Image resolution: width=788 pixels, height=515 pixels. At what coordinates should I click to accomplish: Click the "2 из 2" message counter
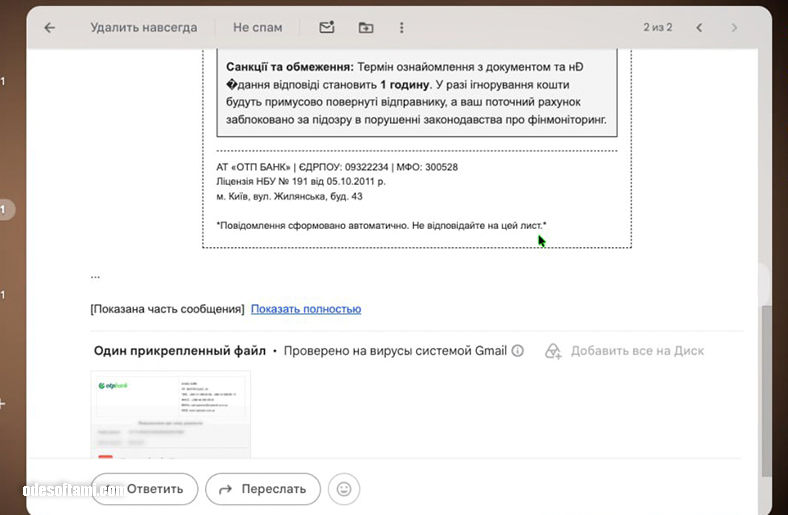point(657,27)
